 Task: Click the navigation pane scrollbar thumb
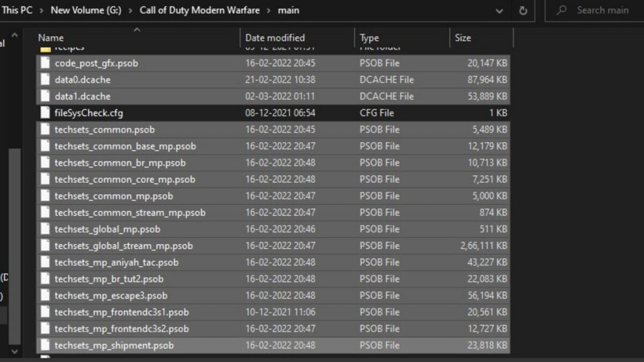[x=15, y=246]
